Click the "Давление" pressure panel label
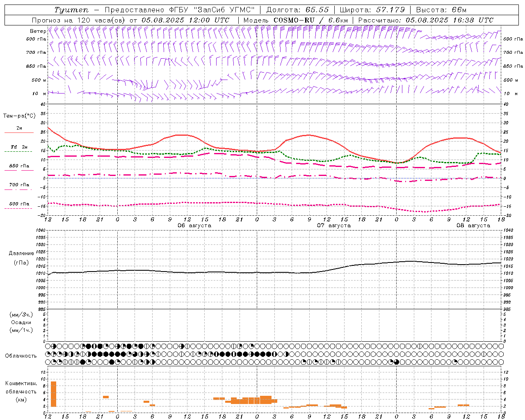525x420 pixels. pyautogui.click(x=21, y=253)
